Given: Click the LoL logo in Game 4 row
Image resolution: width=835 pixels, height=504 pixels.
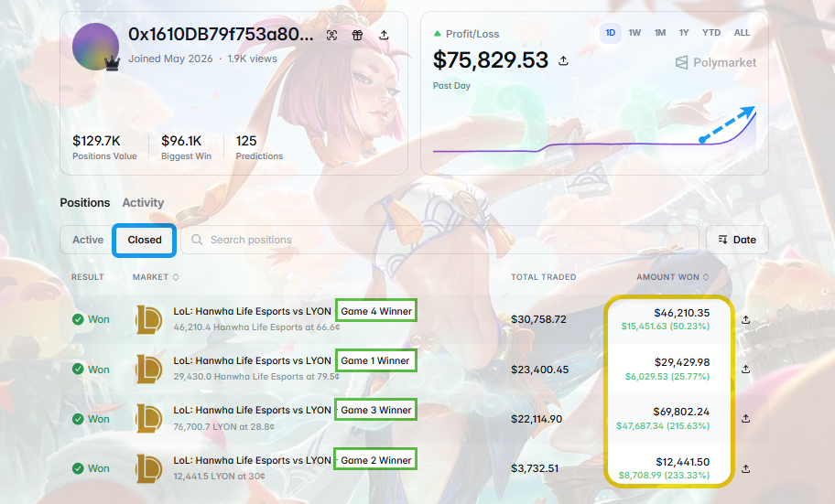Looking at the screenshot, I should tap(148, 319).
